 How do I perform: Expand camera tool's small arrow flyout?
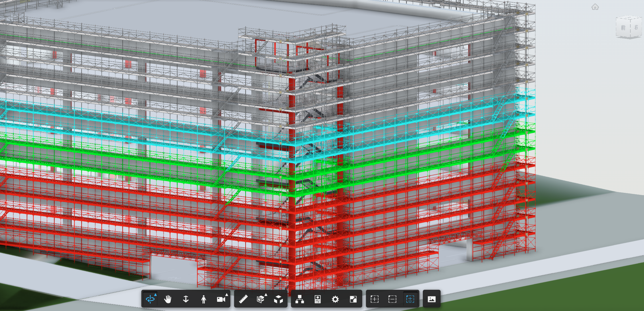[x=227, y=295]
